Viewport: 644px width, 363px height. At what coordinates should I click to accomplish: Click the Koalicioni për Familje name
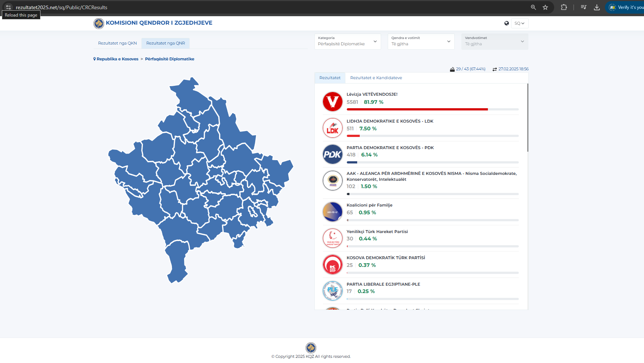point(369,205)
